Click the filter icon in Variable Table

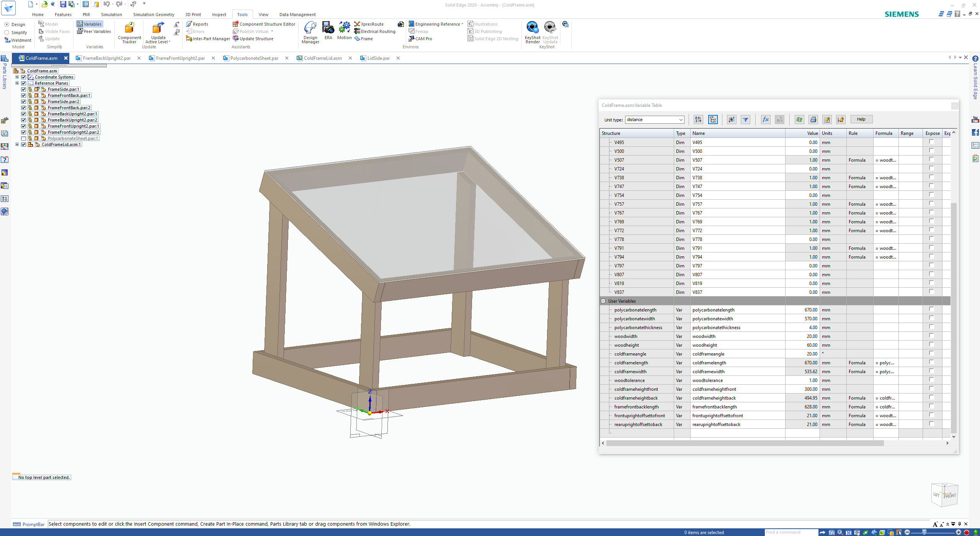(745, 120)
